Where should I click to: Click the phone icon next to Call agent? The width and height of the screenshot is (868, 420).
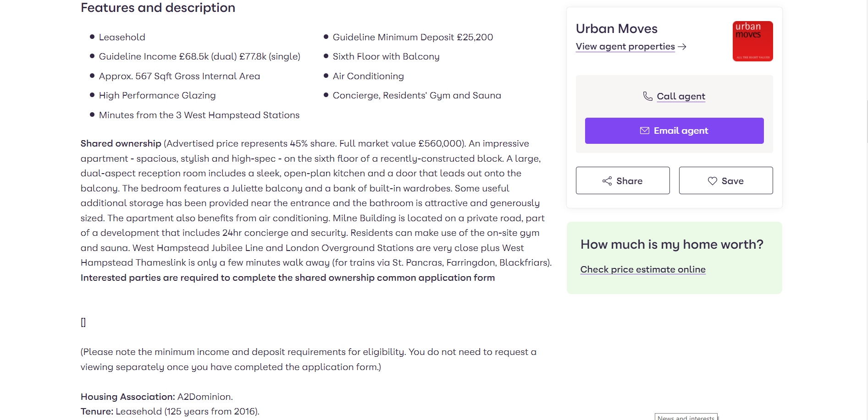tap(647, 96)
